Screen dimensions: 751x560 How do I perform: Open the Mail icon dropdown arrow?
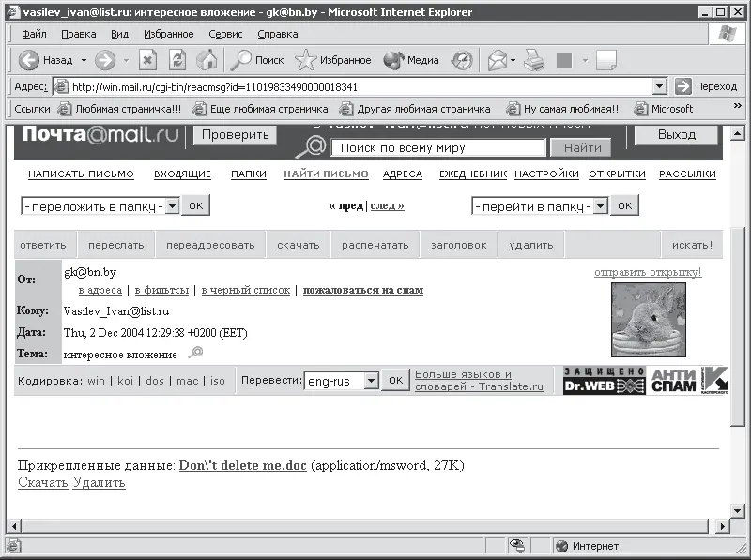coord(513,60)
